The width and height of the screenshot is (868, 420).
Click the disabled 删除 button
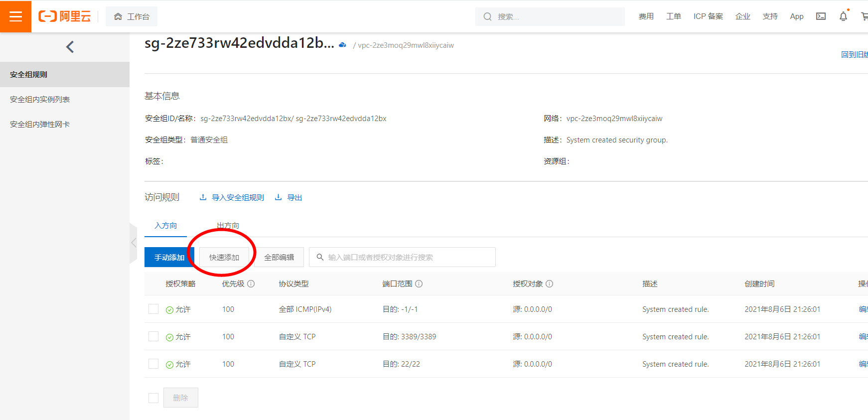click(x=181, y=398)
